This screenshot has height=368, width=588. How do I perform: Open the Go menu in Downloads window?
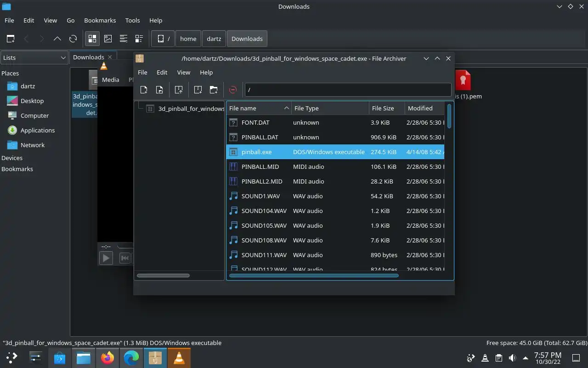(x=70, y=20)
